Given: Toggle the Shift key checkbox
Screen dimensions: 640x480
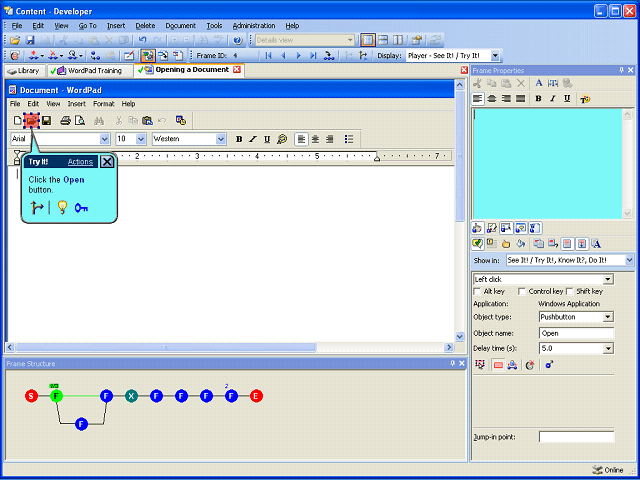Looking at the screenshot, I should (x=569, y=291).
